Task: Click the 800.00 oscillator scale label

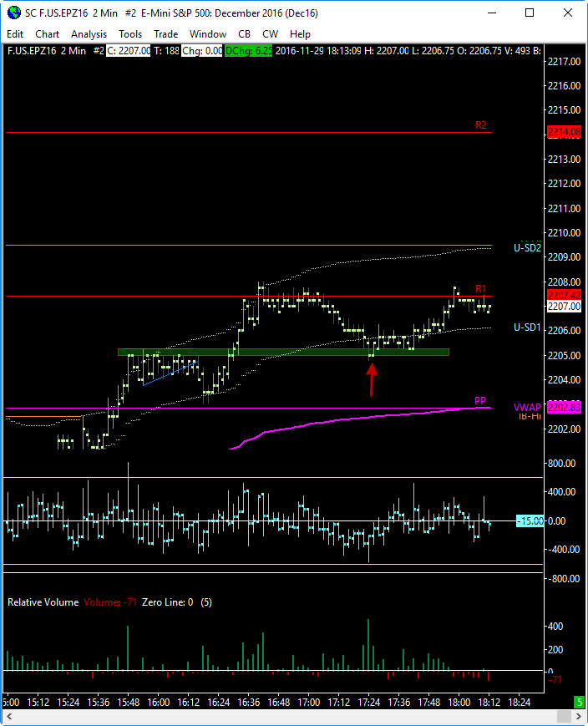Action: (x=561, y=463)
